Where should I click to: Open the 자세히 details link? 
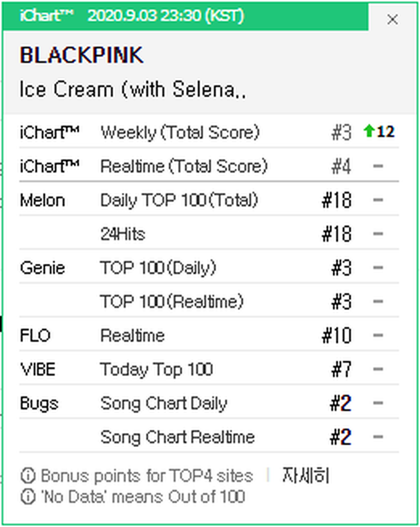pos(306,476)
